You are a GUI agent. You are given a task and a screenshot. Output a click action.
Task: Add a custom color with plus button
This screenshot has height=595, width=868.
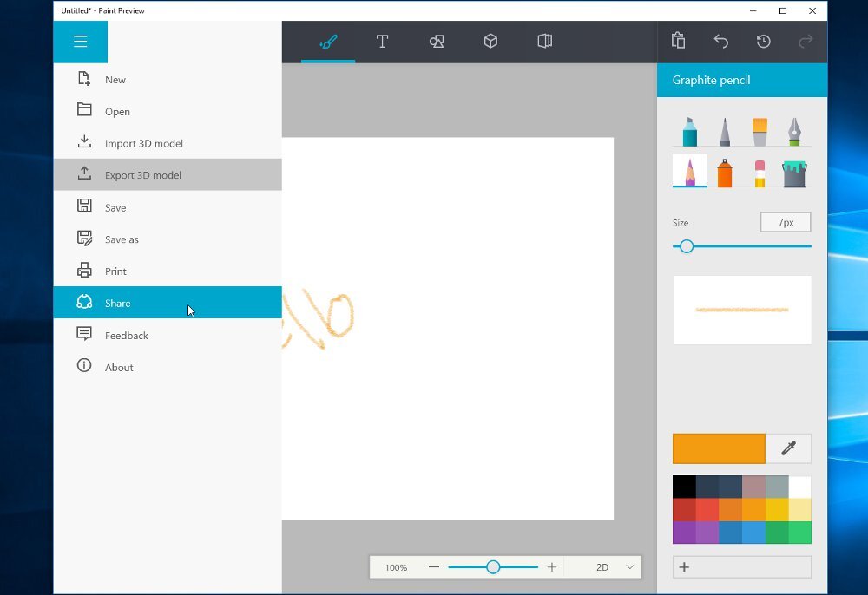(684, 567)
